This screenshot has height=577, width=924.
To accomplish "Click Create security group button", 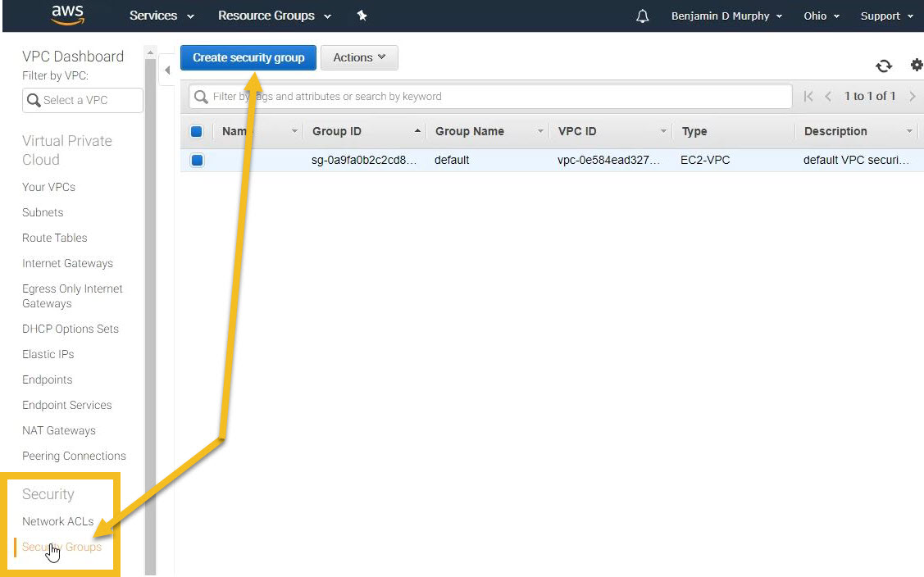I will point(248,57).
